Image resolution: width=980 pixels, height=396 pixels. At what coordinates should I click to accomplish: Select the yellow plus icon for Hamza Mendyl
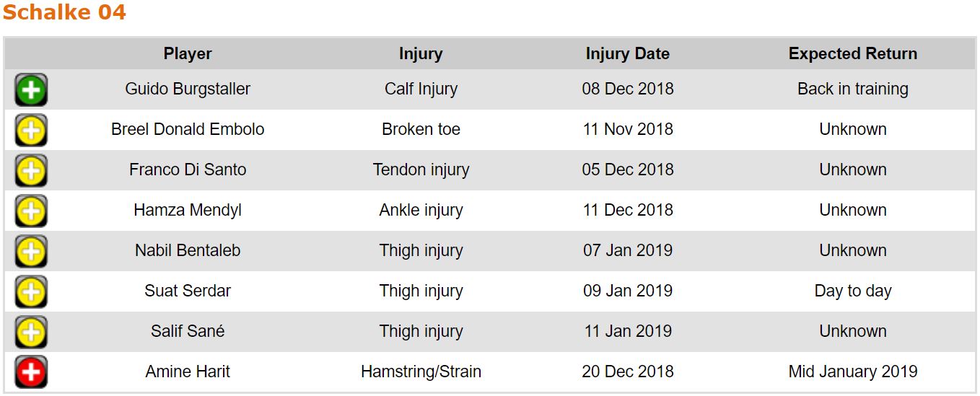(31, 211)
